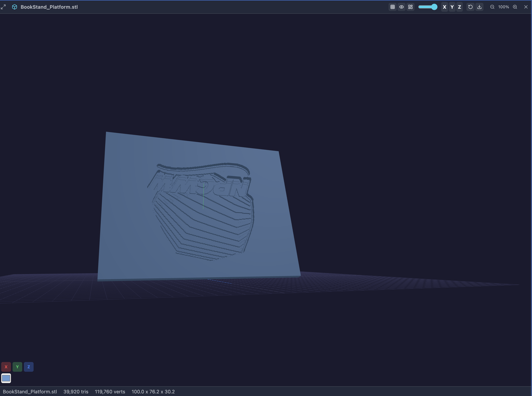Select the BookStand_Platform.stl title
The height and width of the screenshot is (396, 532).
49,7
